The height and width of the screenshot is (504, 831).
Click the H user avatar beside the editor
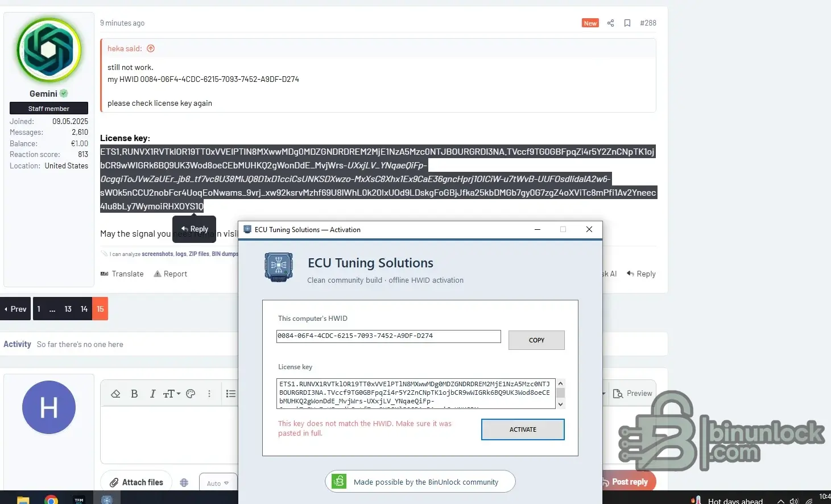[x=49, y=407]
